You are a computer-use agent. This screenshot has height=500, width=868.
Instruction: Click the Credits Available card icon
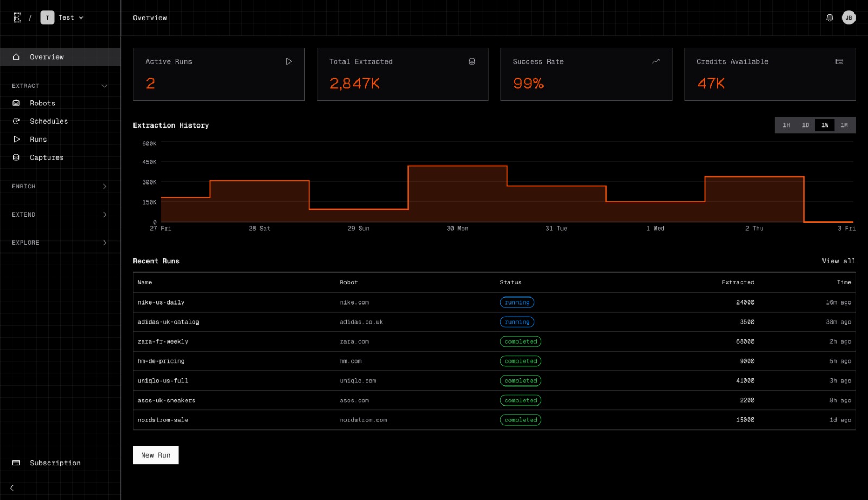(839, 61)
